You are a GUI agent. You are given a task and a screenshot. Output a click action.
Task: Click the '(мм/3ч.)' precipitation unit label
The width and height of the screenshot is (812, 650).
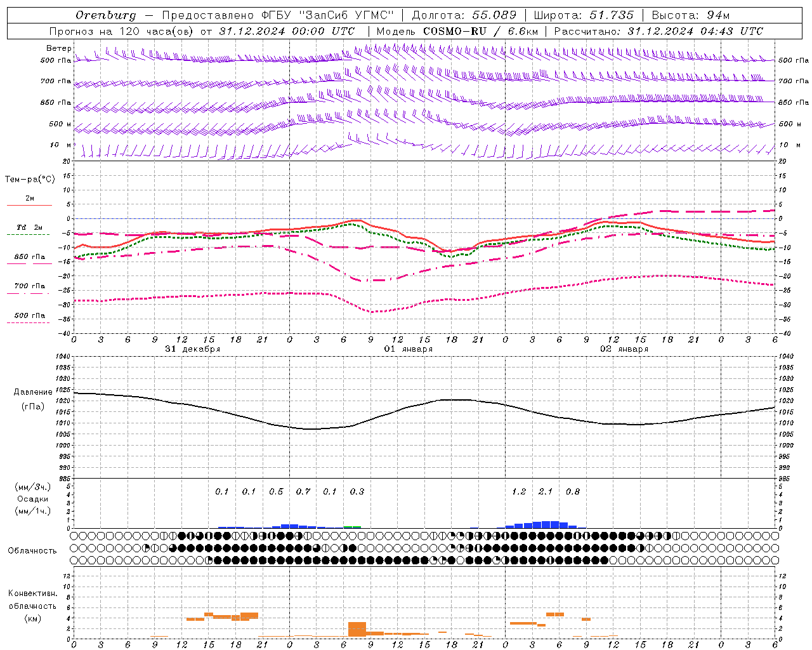tap(32, 487)
